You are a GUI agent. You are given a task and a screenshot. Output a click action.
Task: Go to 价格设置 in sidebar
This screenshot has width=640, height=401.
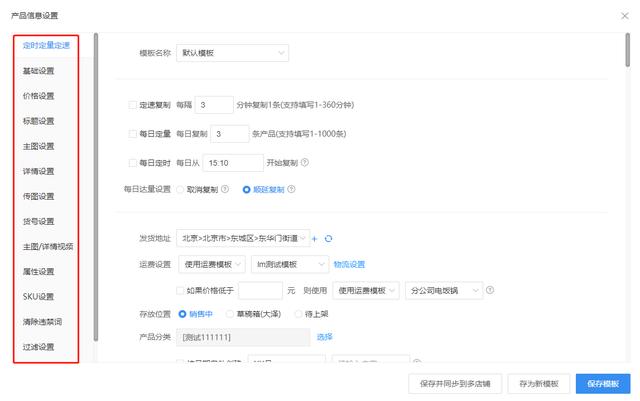[x=39, y=95]
